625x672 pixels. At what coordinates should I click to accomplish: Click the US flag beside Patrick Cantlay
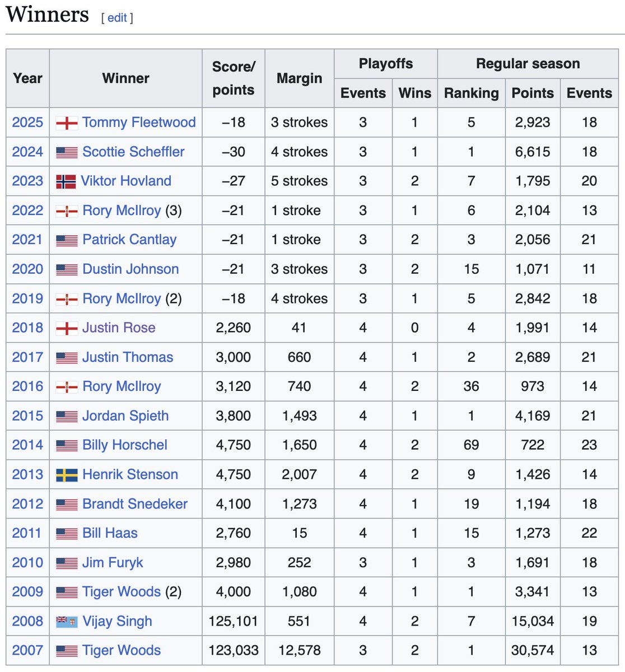(67, 240)
